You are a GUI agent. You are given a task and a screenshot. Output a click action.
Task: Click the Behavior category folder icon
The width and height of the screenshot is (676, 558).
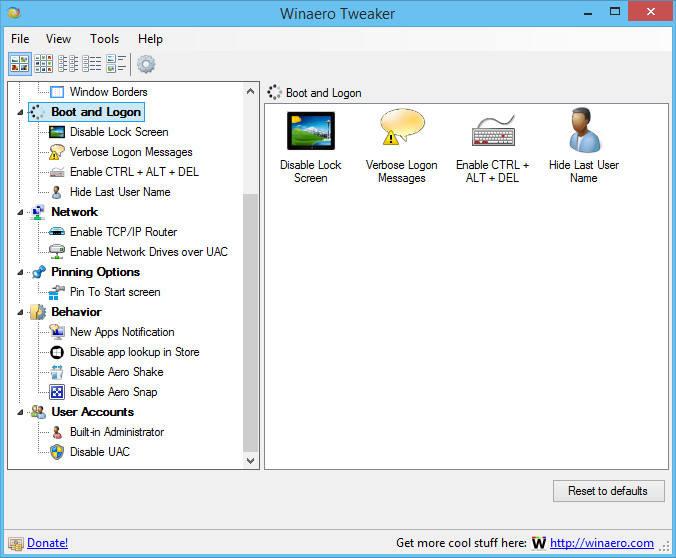click(38, 312)
